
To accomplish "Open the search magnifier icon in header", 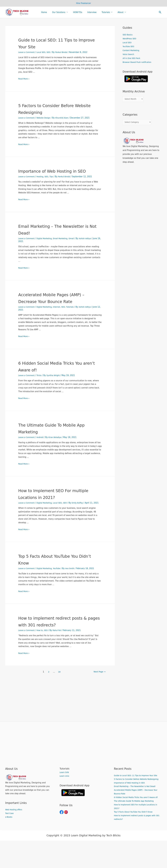I will tap(160, 12).
